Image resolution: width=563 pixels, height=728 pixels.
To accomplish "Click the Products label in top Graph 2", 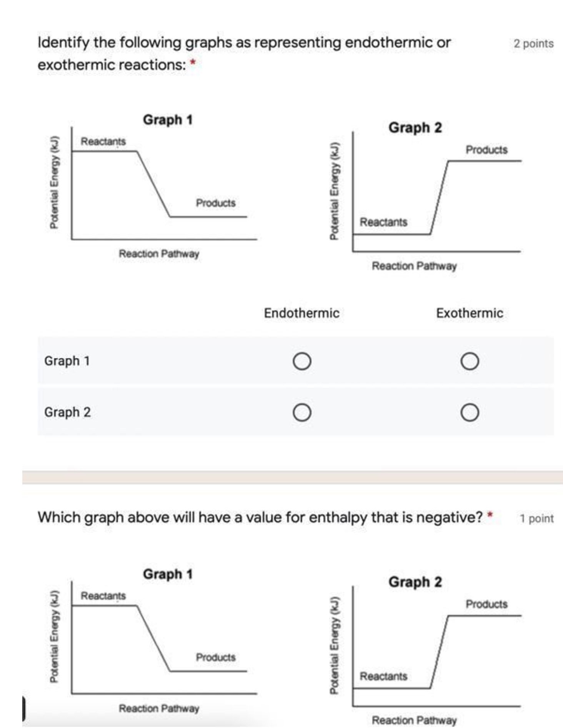I will pyautogui.click(x=486, y=150).
